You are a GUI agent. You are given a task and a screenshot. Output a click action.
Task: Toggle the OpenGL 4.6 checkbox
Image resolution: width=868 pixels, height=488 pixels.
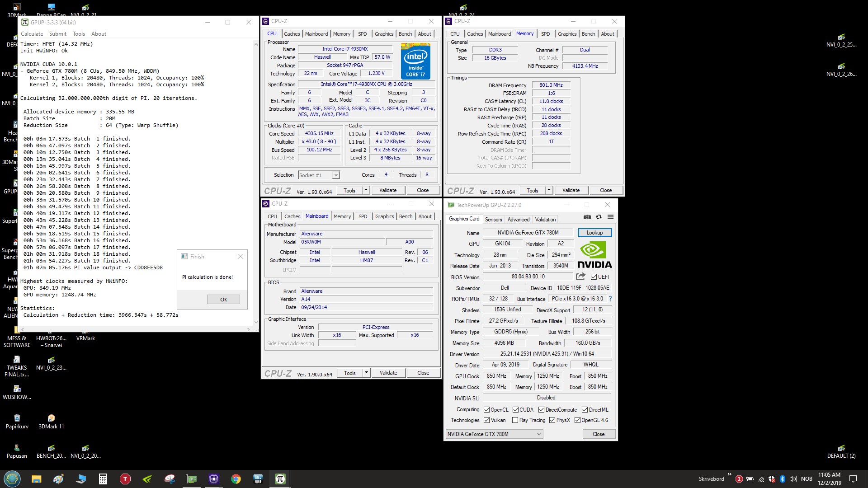(x=577, y=420)
